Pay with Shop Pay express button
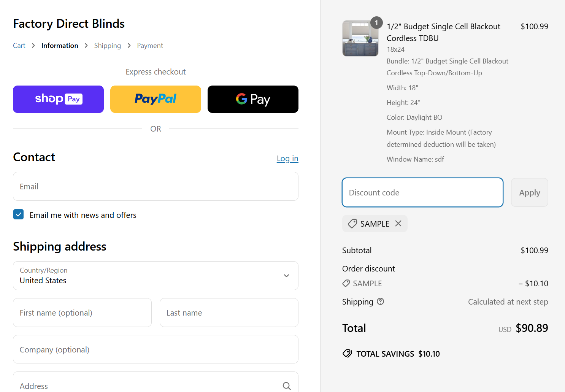The image size is (565, 392). coord(58,99)
